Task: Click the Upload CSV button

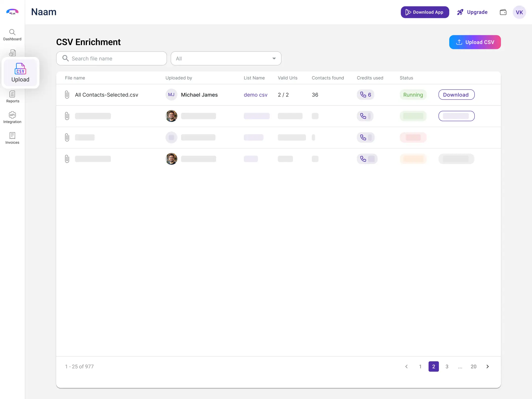Action: coord(475,42)
